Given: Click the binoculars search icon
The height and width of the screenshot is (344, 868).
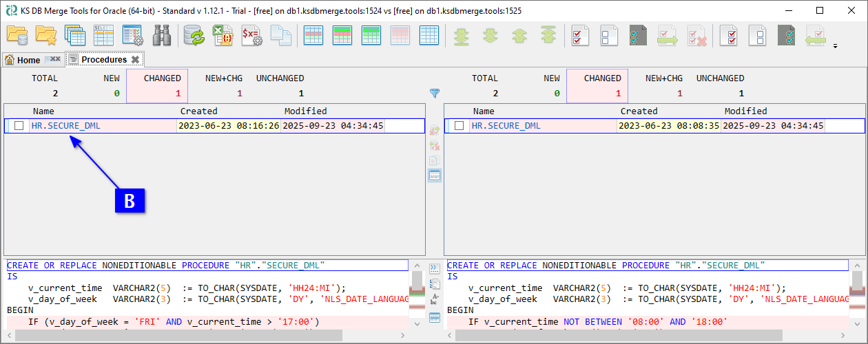Looking at the screenshot, I should click(162, 35).
